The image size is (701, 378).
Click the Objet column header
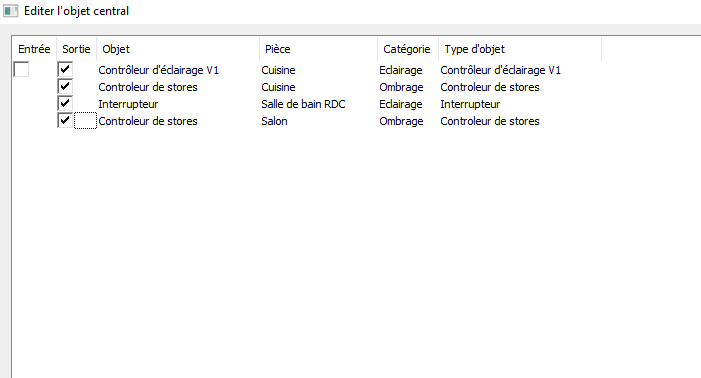178,49
